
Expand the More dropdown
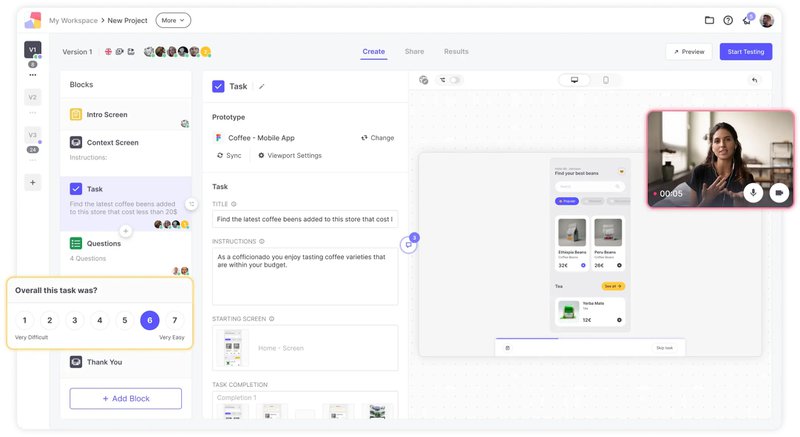point(173,20)
